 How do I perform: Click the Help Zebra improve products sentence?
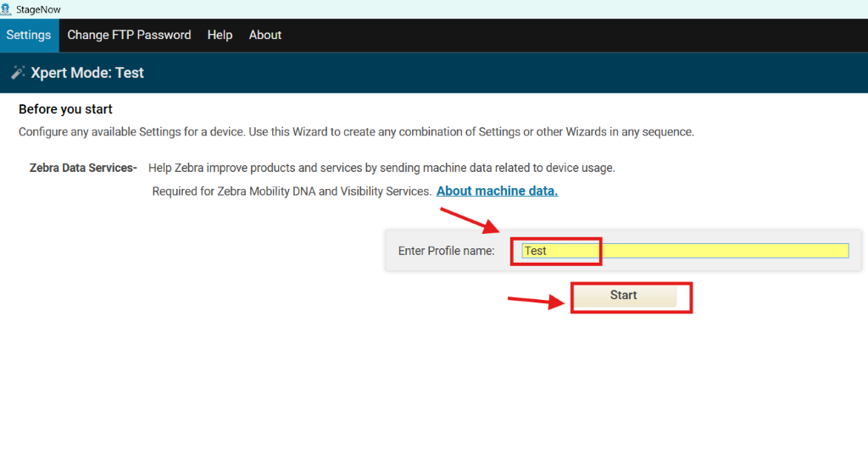(381, 168)
